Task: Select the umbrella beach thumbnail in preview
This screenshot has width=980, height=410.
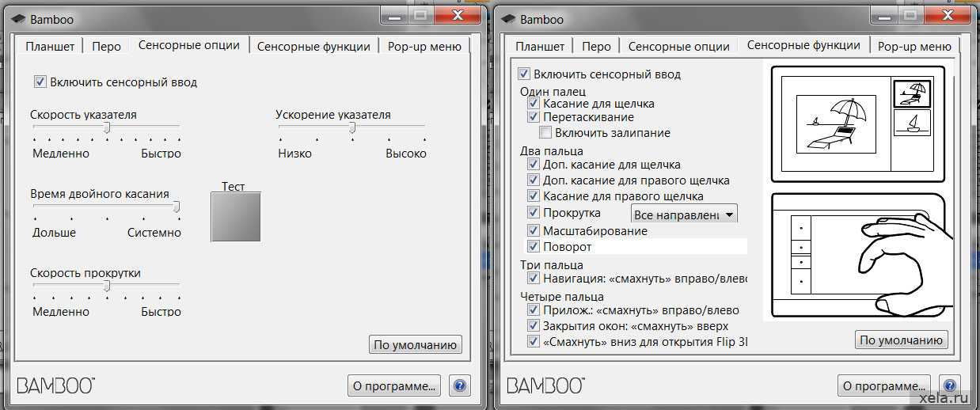Action: pyautogui.click(x=911, y=93)
